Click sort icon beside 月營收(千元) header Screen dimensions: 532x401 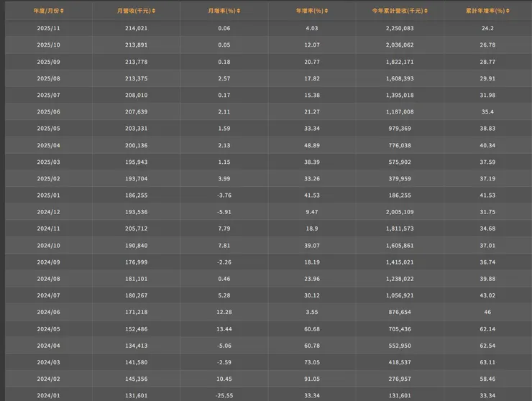154,11
